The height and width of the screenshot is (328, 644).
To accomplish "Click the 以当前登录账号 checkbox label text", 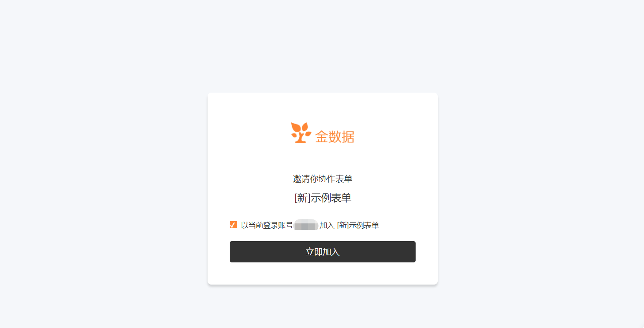I will (267, 225).
